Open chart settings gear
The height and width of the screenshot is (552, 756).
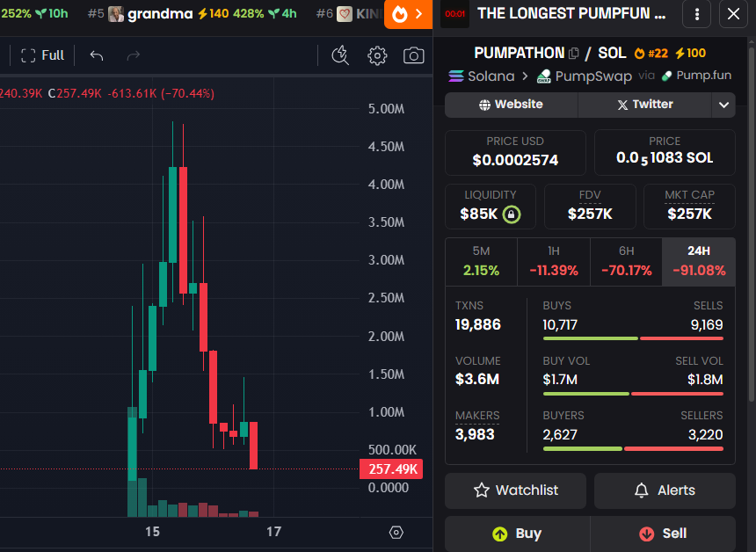tap(377, 56)
